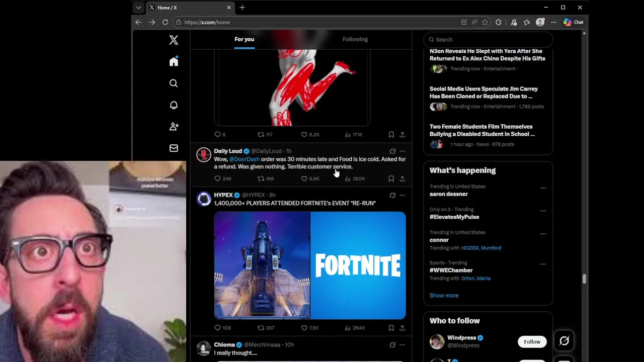Screen dimensions: 644x362
Task: Share the Daily Loud post
Action: (402, 178)
